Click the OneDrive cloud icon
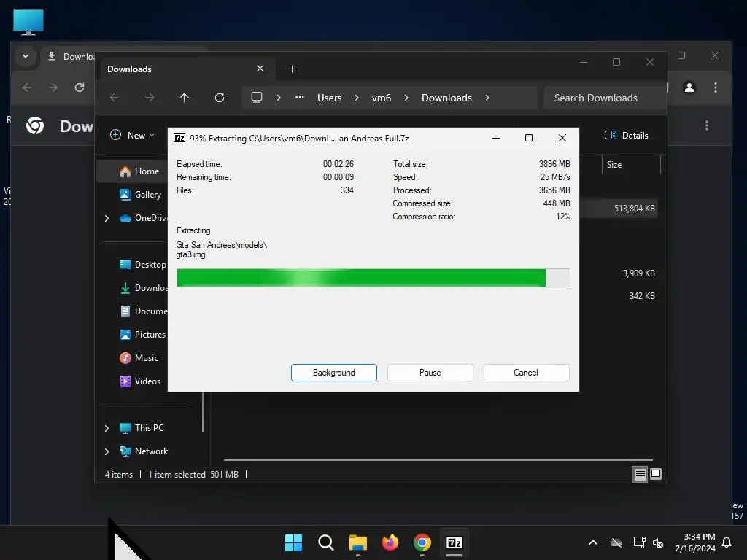 tap(125, 218)
